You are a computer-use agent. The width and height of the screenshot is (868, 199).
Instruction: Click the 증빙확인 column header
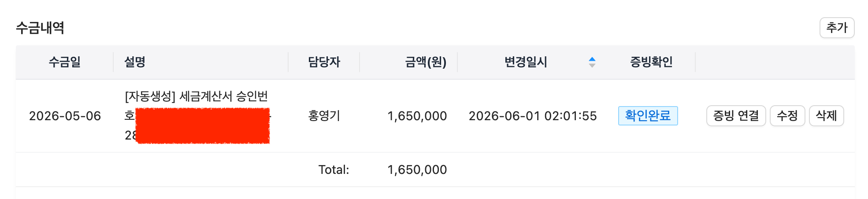point(651,62)
